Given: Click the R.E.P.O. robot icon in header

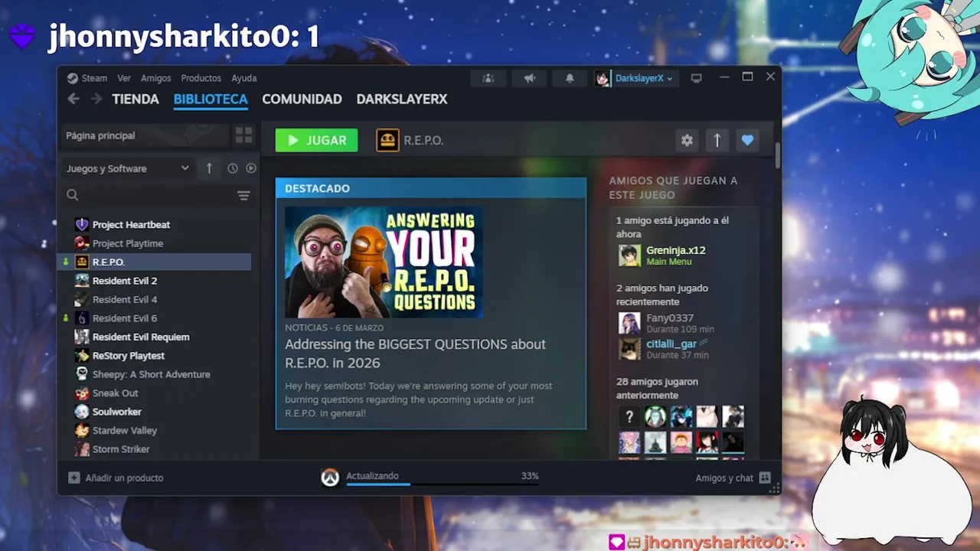Looking at the screenshot, I should (x=387, y=140).
